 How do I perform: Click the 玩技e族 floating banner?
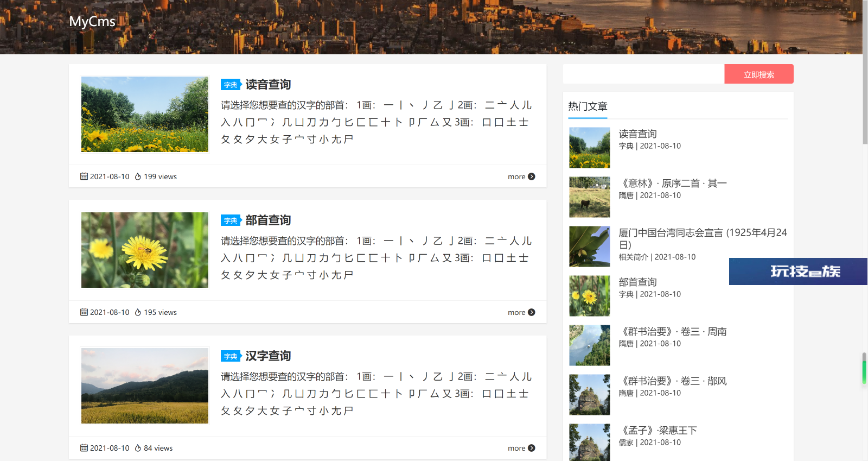click(797, 271)
